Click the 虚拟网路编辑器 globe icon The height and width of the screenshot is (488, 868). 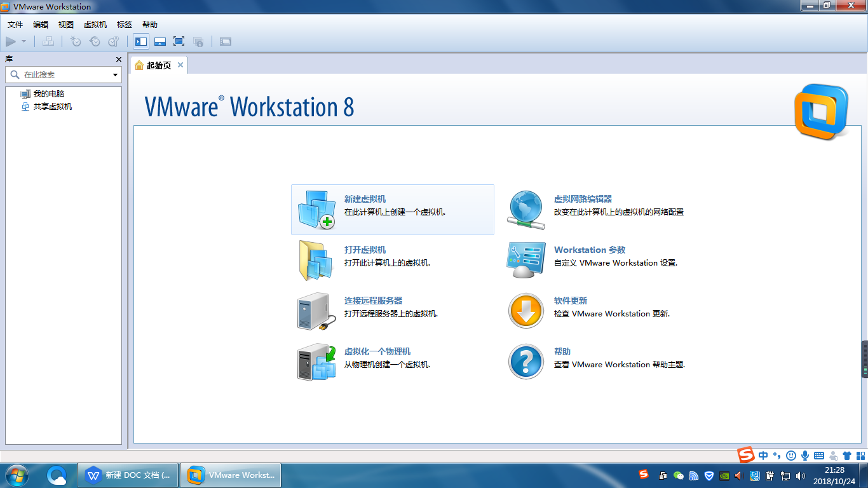(x=526, y=210)
